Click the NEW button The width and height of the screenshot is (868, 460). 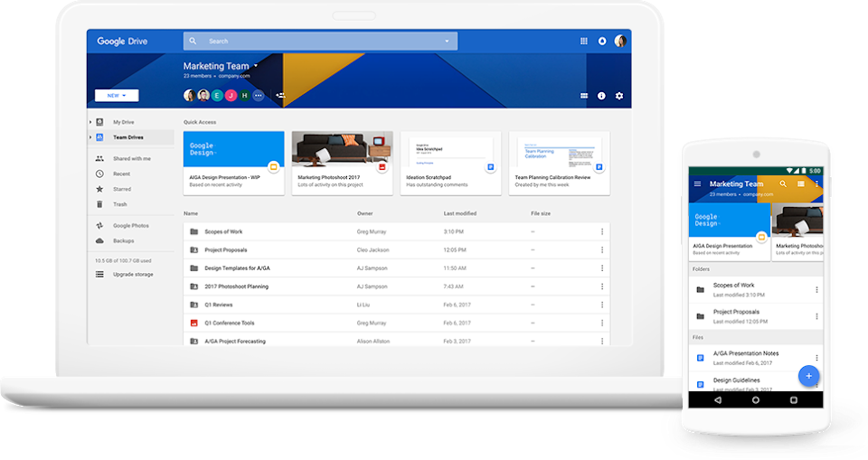(117, 95)
